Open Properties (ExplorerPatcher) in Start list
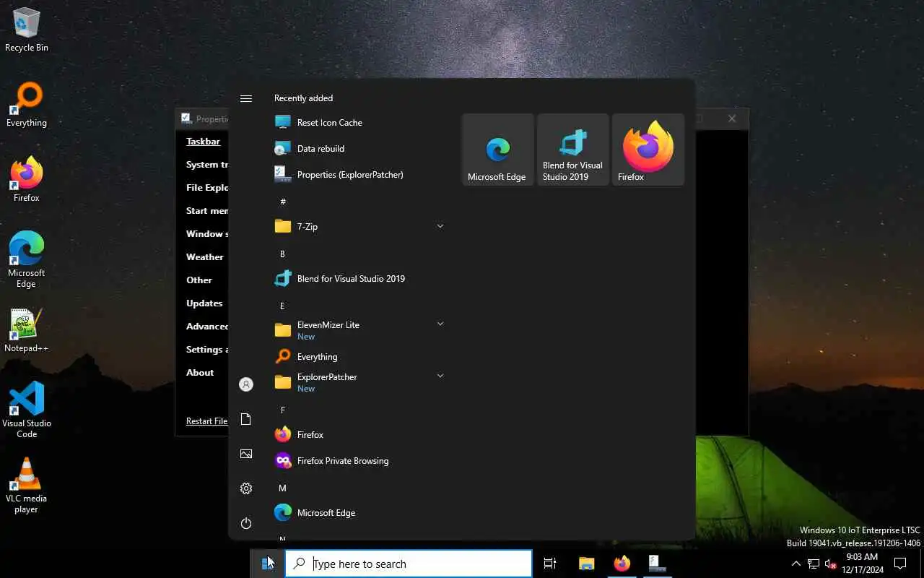The image size is (924, 578). (359, 175)
